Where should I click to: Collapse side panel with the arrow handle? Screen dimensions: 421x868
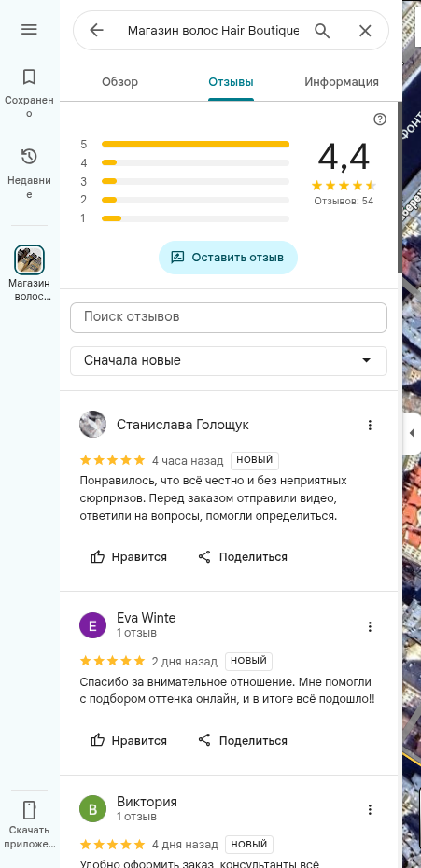click(x=411, y=433)
